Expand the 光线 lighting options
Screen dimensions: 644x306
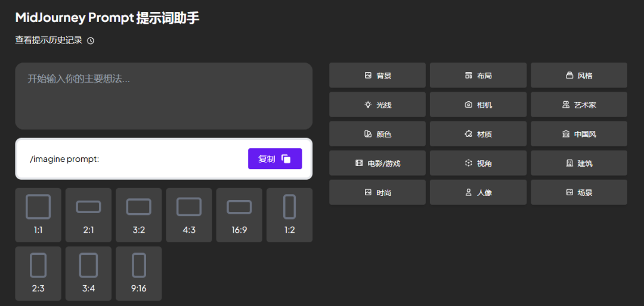pyautogui.click(x=377, y=105)
